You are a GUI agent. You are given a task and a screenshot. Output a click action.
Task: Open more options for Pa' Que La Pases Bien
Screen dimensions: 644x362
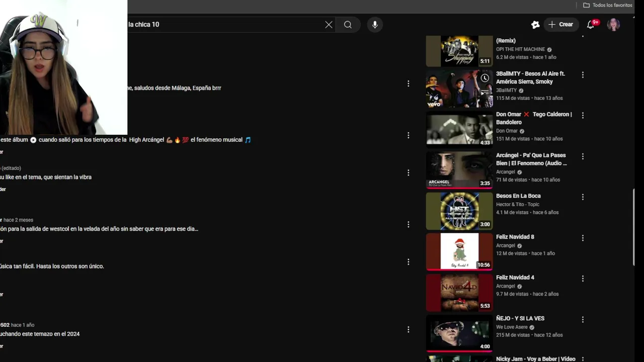(583, 156)
